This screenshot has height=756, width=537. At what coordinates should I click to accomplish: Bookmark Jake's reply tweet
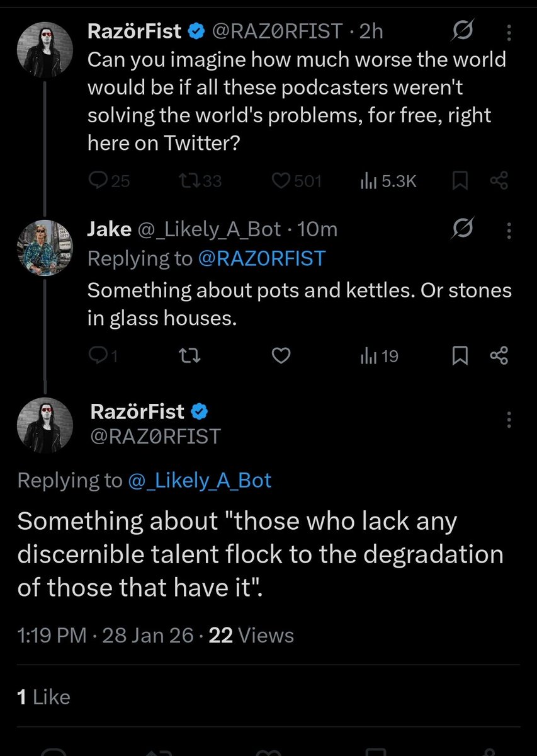460,357
